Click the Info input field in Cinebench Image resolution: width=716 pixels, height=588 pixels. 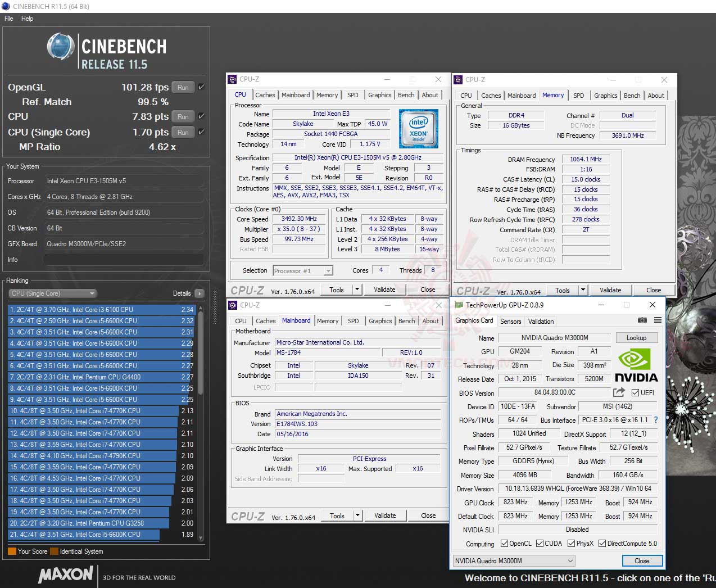pyautogui.click(x=124, y=259)
